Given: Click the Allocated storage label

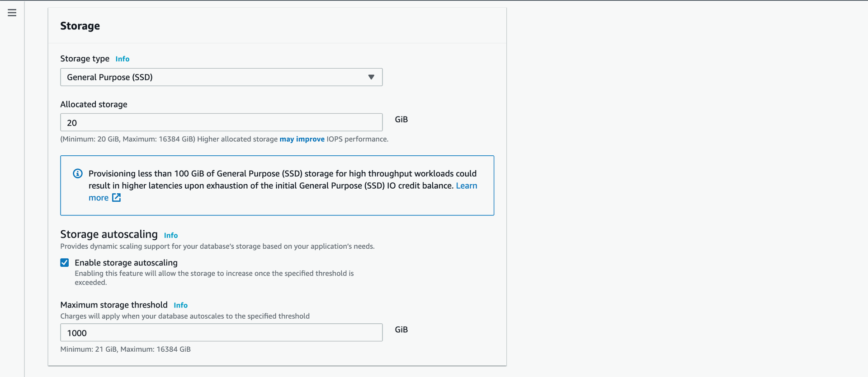Looking at the screenshot, I should (x=94, y=104).
